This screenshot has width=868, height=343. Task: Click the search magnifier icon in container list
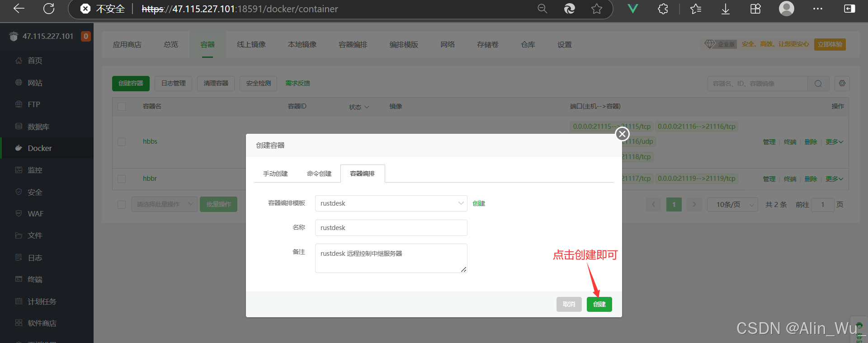click(818, 84)
